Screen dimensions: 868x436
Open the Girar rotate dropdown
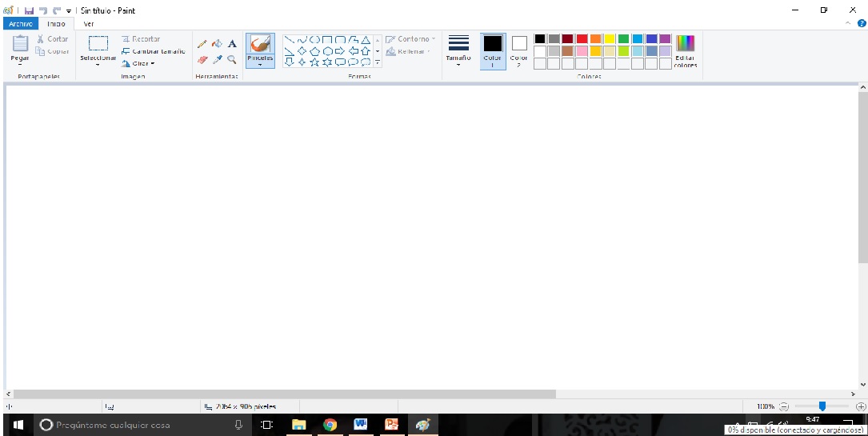tap(138, 64)
